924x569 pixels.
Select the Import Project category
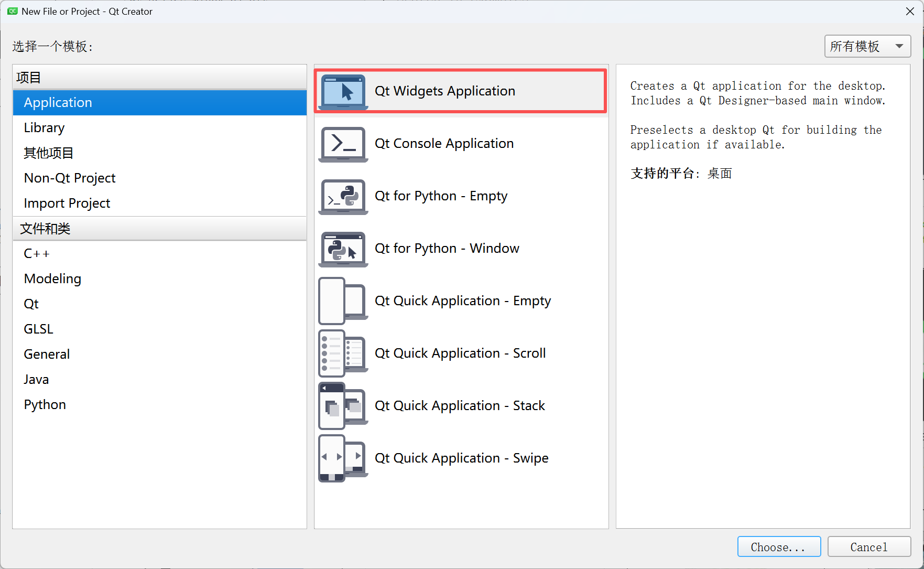pyautogui.click(x=160, y=203)
